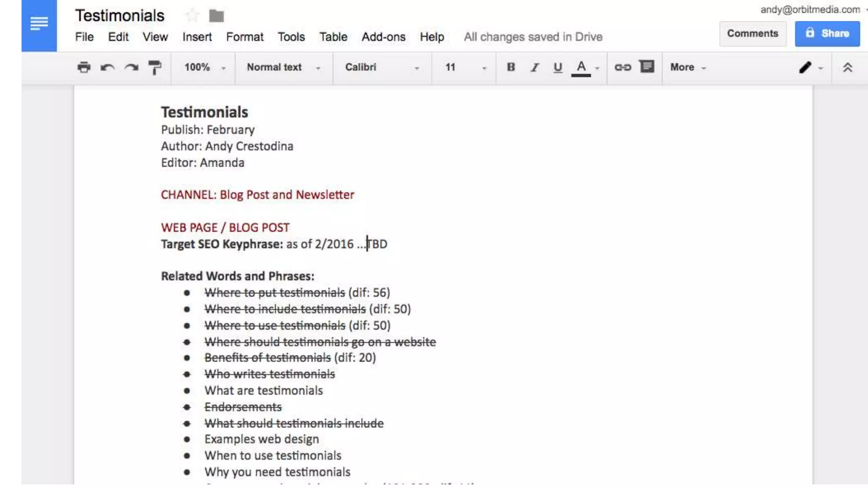Toggle Bold formatting
The image size is (868, 488).
click(x=511, y=67)
